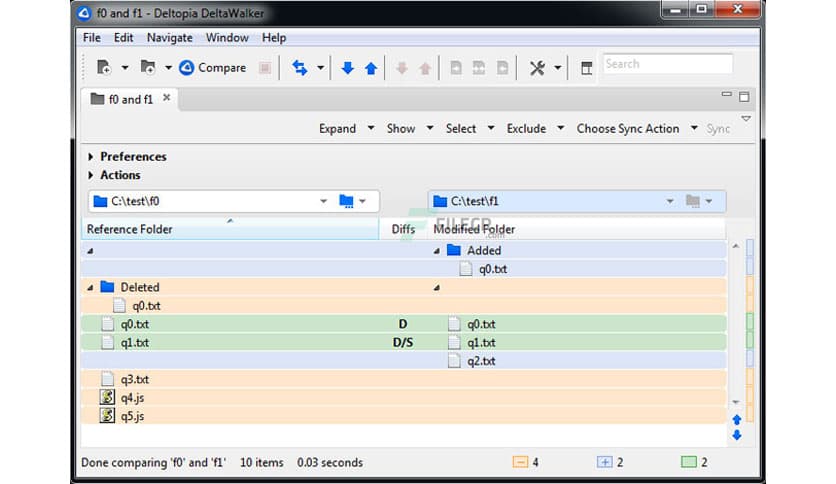Open the tools wrench and screwdriver icon
This screenshot has height=484, width=836.
click(x=537, y=68)
